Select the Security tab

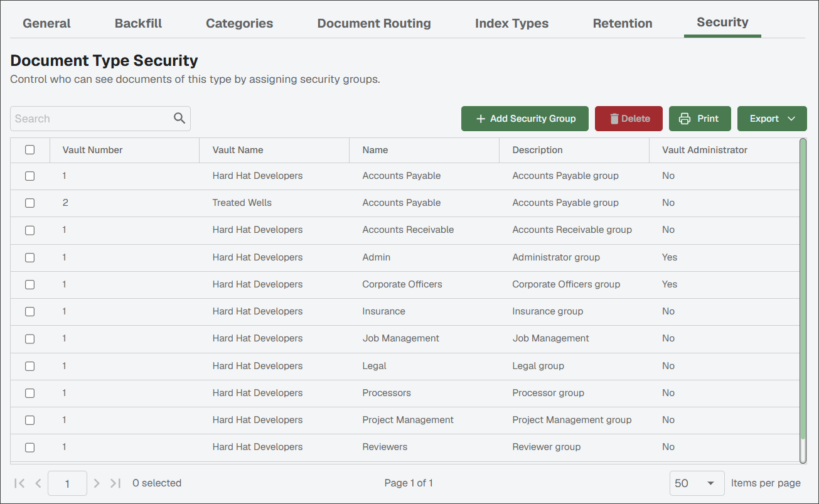click(x=722, y=23)
